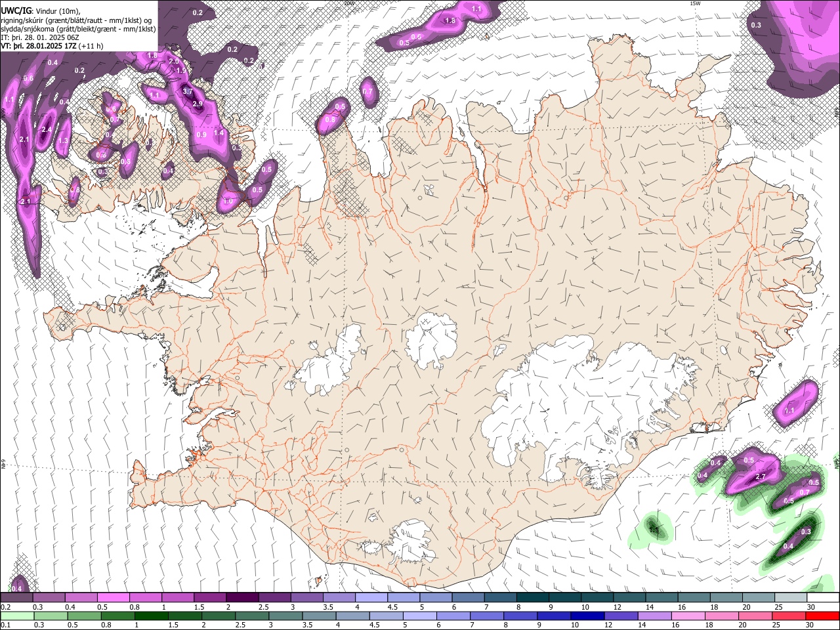The width and height of the screenshot is (840, 630).
Task: Click rain legend swatch between 0.1 and 0.3
Action: (18, 616)
